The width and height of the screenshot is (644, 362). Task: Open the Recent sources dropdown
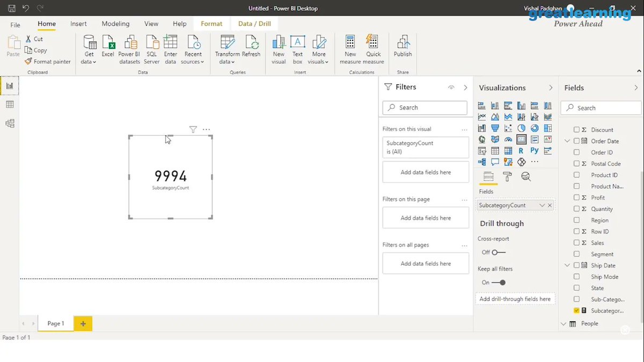click(193, 49)
